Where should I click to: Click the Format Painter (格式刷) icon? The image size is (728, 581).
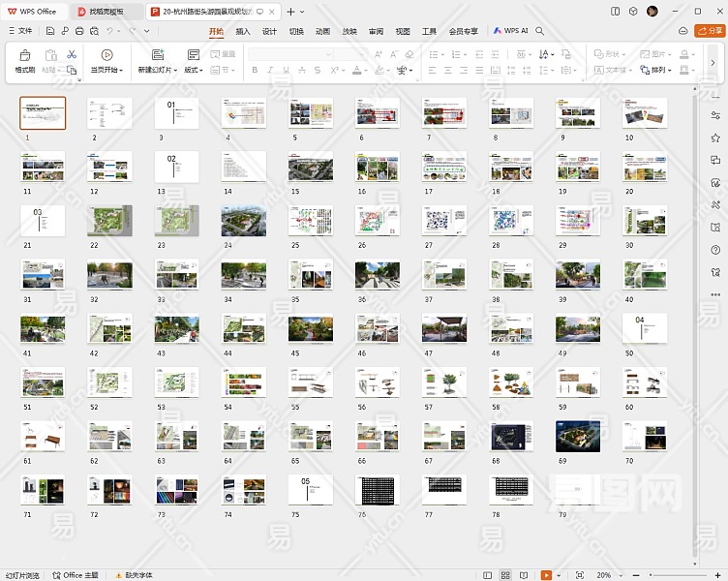(24, 56)
